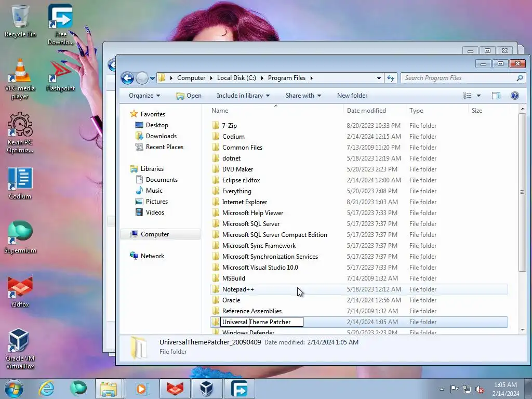
Task: Select the Codium desktop shortcut
Action: (20, 183)
